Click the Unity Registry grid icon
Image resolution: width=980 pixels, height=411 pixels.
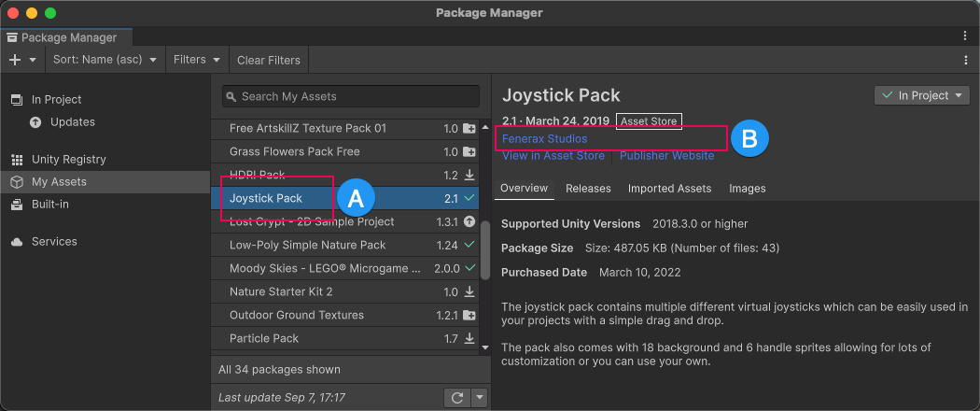pos(17,160)
